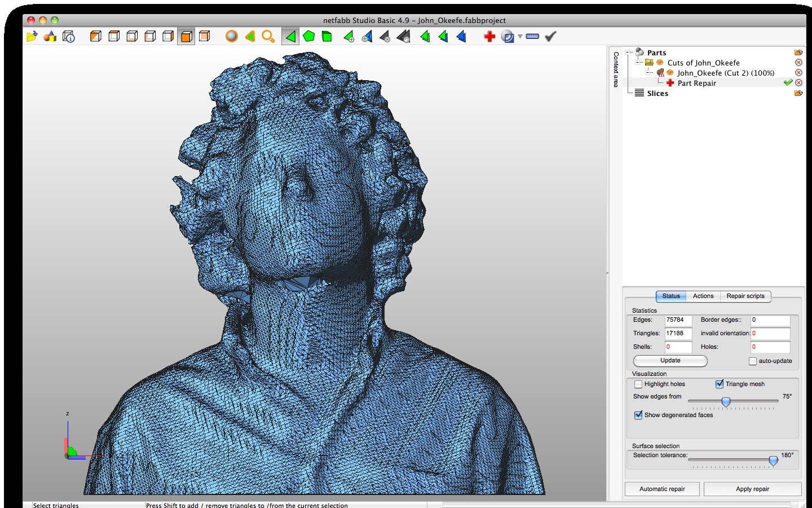
Task: Click the Selection tolerance slider handle
Action: click(774, 461)
